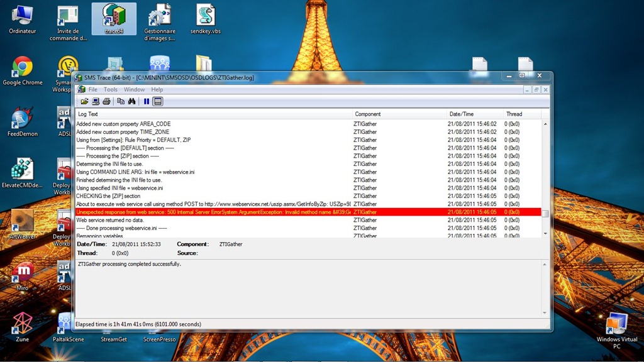Click the details pane scroll-up arrow

coord(545,265)
